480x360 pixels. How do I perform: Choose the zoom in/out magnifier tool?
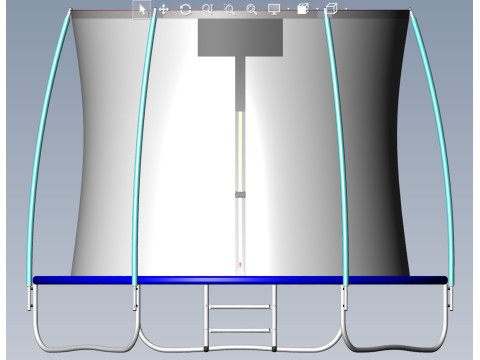pos(207,9)
